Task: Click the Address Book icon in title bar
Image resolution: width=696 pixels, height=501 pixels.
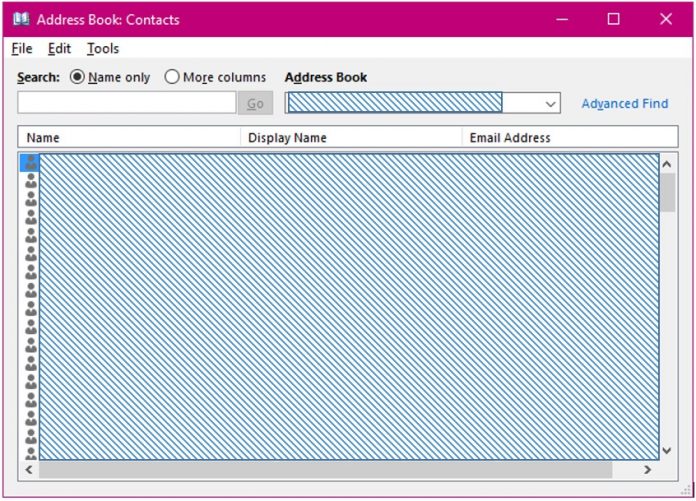Action: tap(21, 19)
